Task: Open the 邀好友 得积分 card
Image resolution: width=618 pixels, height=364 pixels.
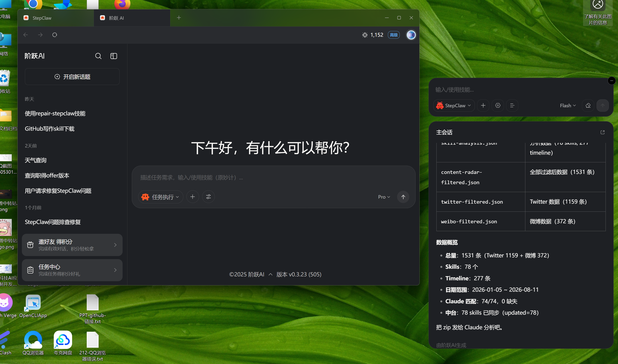Action: (72, 245)
